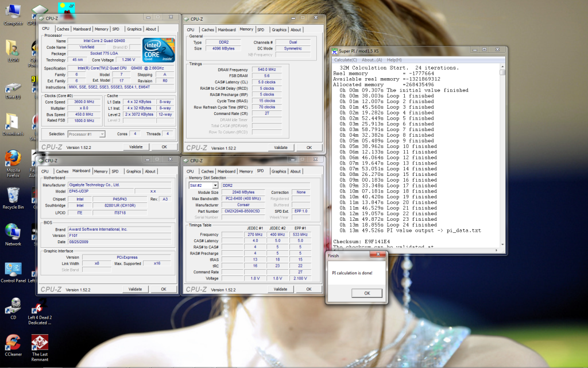Open Mozilla Firefox from the desktop
Screen dimensions: 588x368
13,158
